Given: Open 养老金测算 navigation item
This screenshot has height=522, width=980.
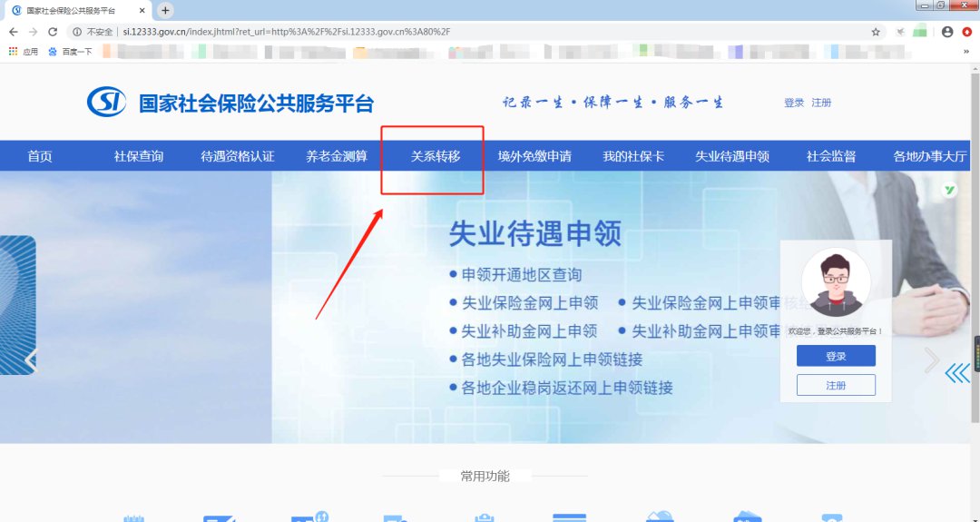Looking at the screenshot, I should point(337,156).
